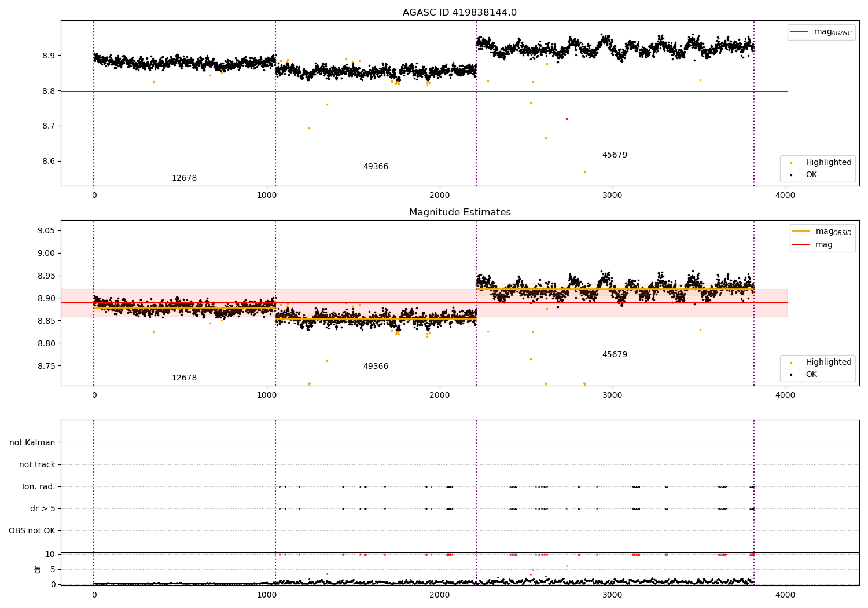Image resolution: width=868 pixels, height=608 pixels.
Task: Click the '49366' label in the AGASC plot
Action: [x=376, y=167]
